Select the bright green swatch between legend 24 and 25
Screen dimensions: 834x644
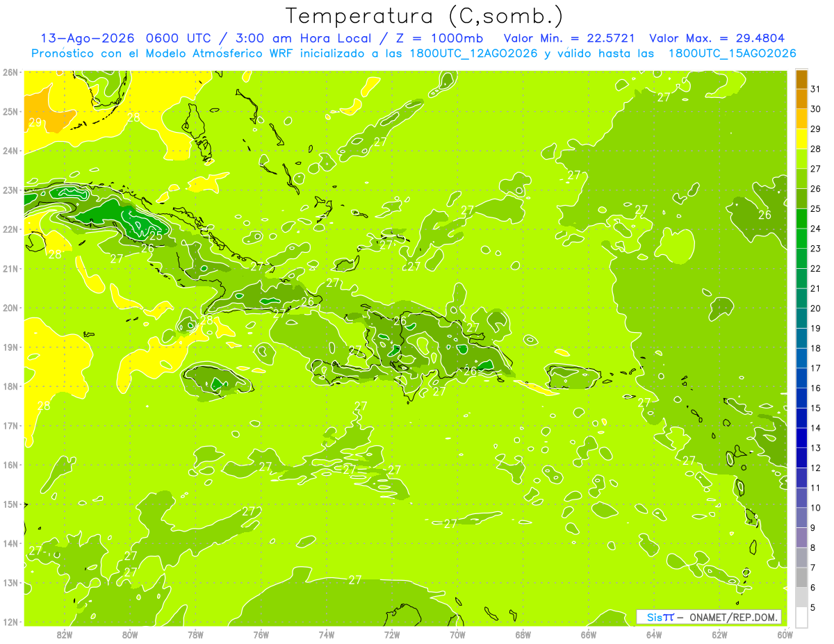(801, 219)
